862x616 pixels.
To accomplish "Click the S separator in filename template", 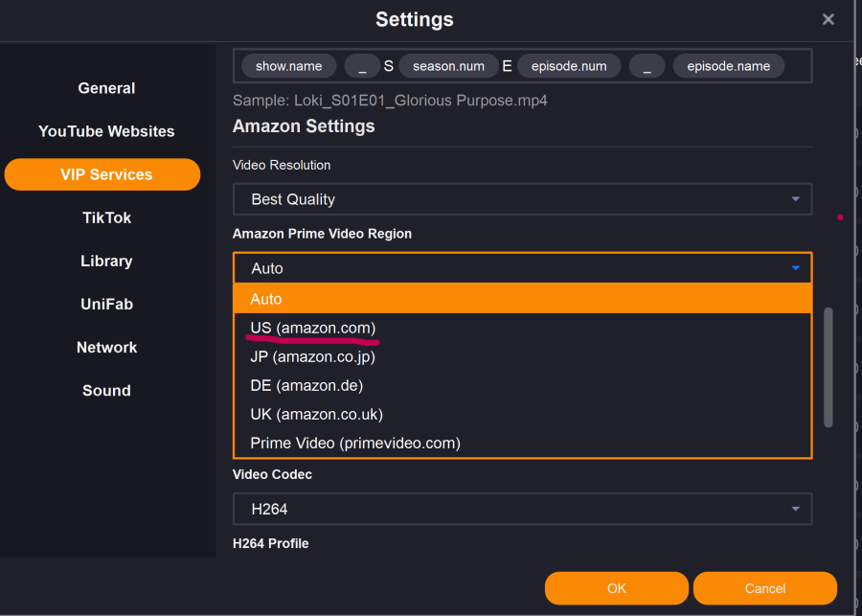I will coord(389,66).
